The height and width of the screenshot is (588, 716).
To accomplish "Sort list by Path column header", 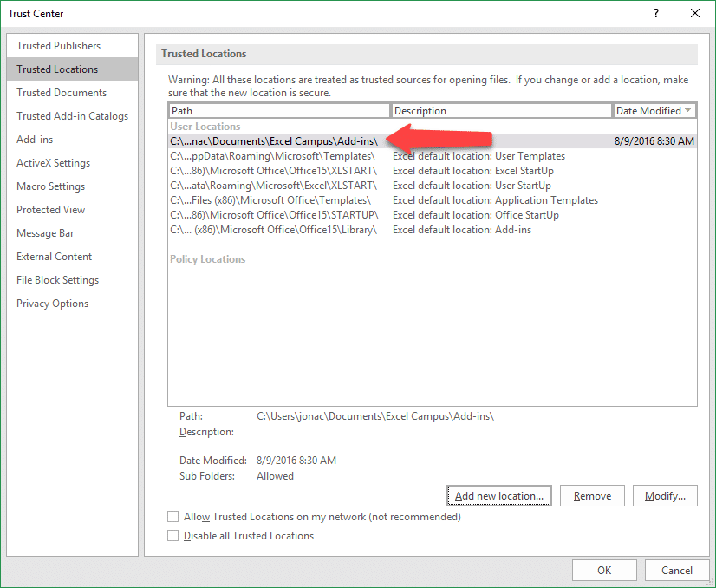I will click(x=279, y=111).
